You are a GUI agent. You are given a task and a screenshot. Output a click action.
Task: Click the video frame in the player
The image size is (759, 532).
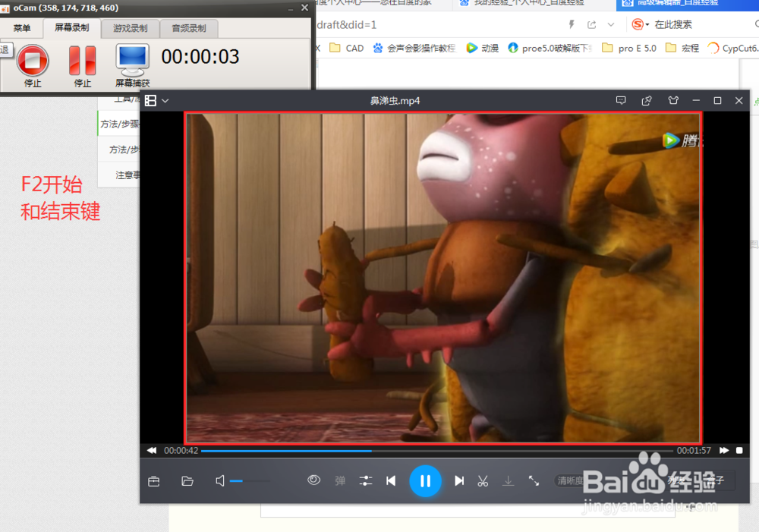[x=443, y=278]
